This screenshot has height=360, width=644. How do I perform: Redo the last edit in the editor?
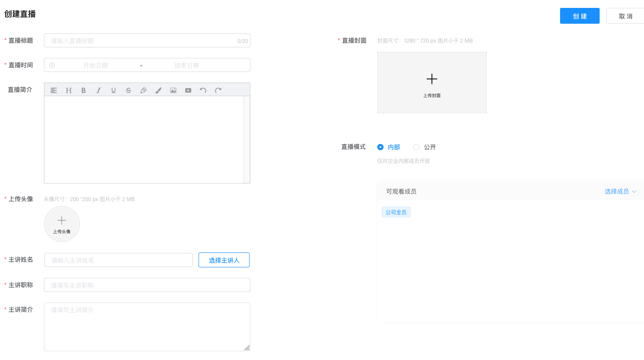[x=218, y=90]
